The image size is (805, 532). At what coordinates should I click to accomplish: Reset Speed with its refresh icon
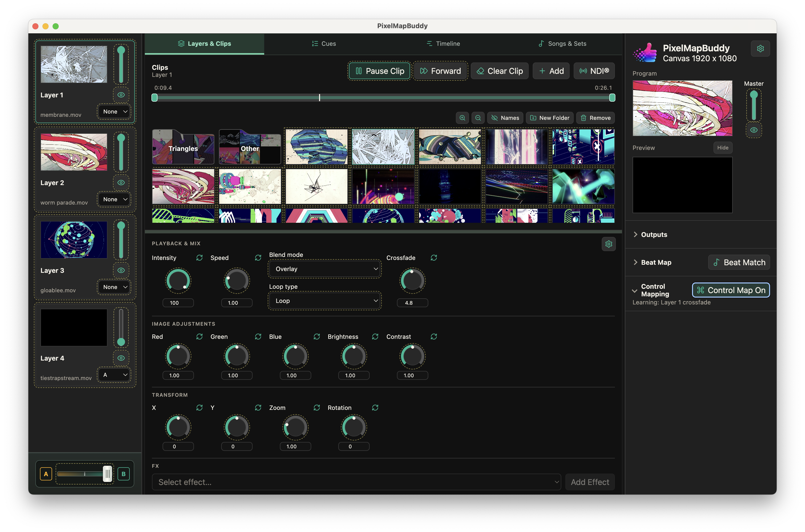tap(258, 258)
